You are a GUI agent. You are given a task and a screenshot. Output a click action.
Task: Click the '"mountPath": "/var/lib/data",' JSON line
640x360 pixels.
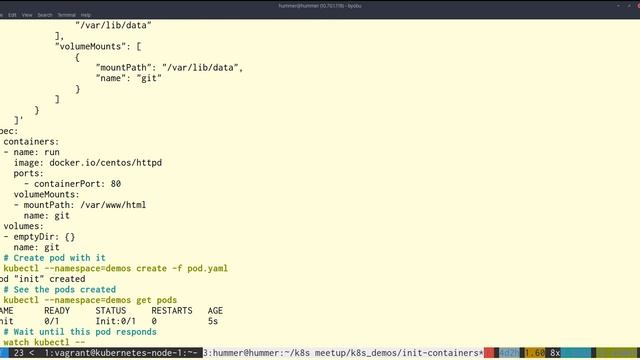point(169,68)
